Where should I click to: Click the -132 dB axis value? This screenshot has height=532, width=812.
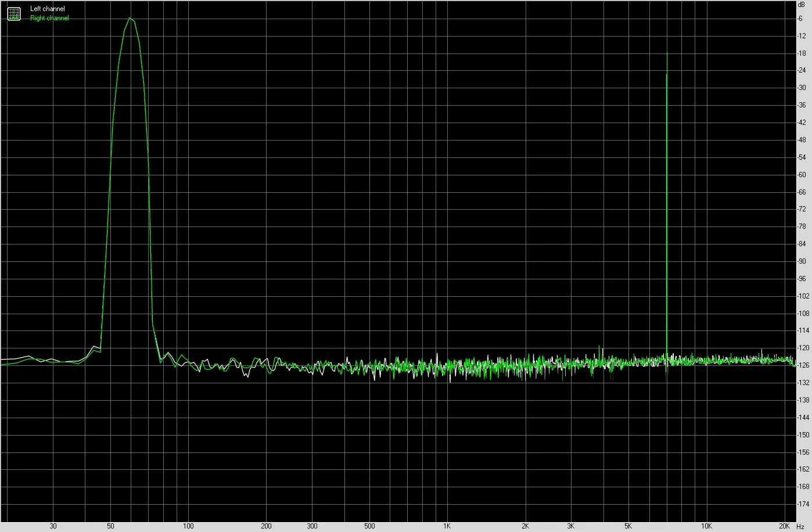[x=803, y=383]
